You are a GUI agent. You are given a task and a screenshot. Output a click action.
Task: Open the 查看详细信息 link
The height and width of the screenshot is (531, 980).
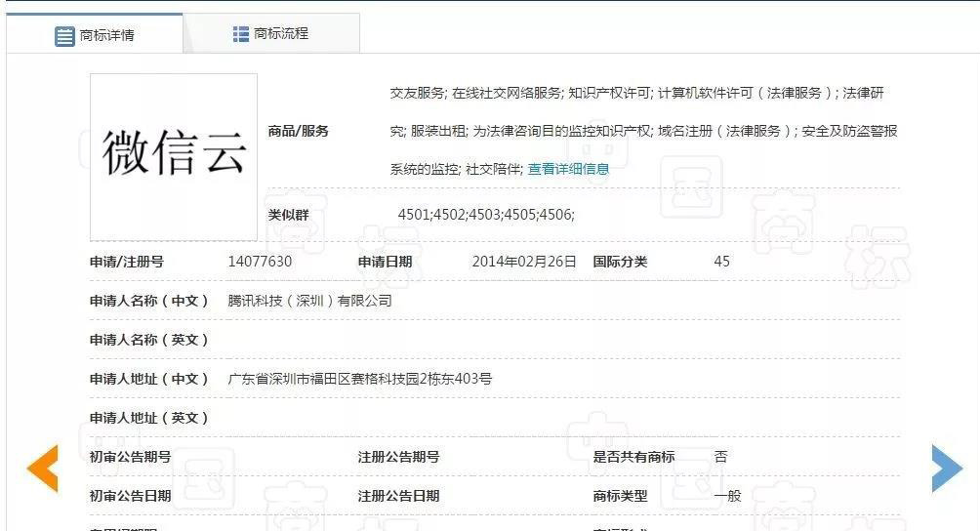tap(568, 169)
